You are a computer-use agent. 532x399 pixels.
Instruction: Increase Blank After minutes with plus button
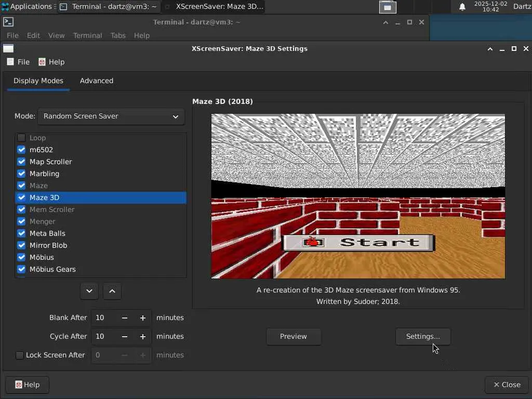pos(143,318)
